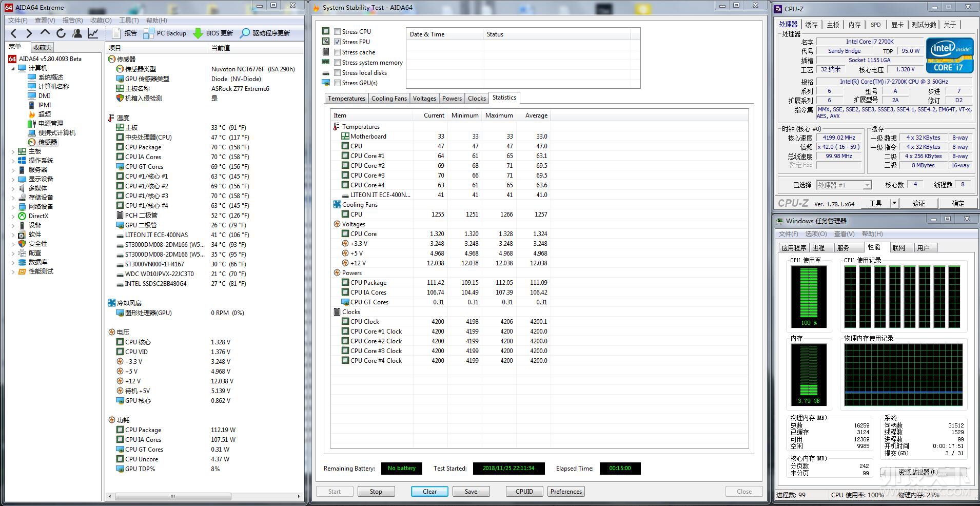Switch to the Cooling Fans tab

click(389, 99)
